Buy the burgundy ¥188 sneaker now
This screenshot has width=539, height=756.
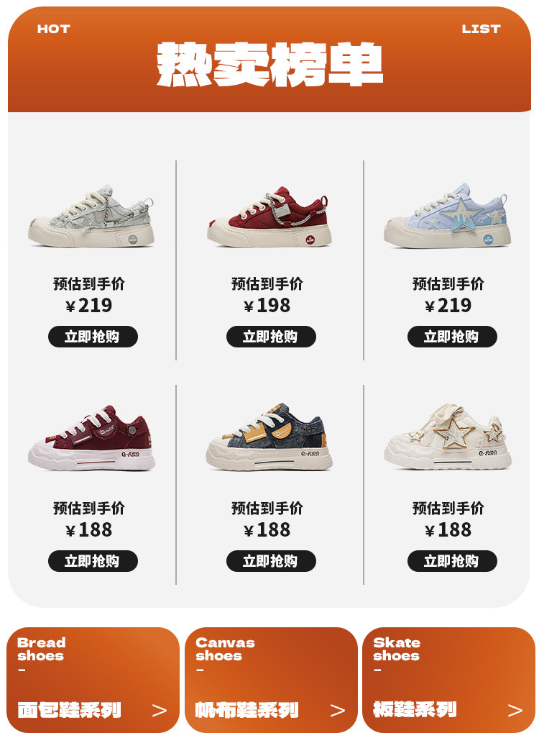pos(93,561)
